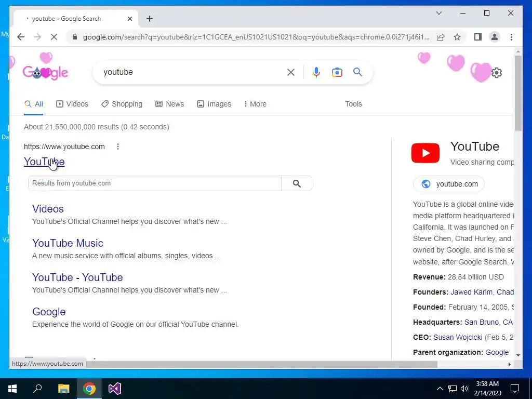View site information via lock icon
532x399 pixels.
point(75,37)
